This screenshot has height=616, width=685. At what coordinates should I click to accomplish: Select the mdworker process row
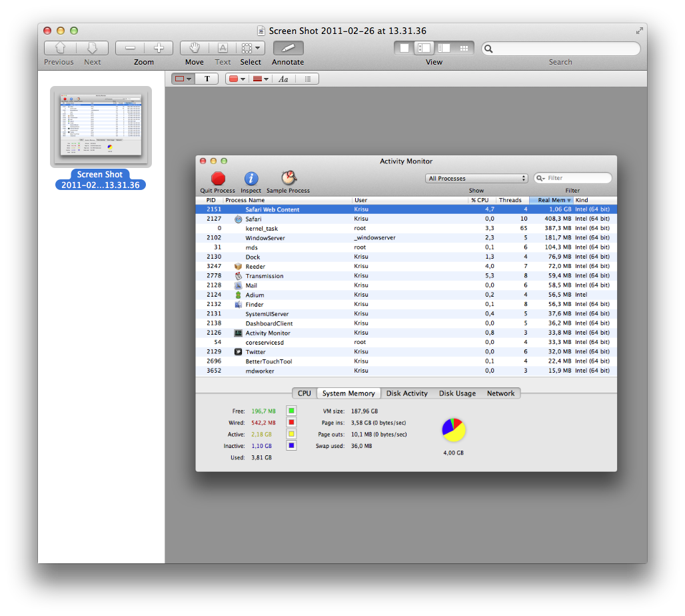pos(406,371)
